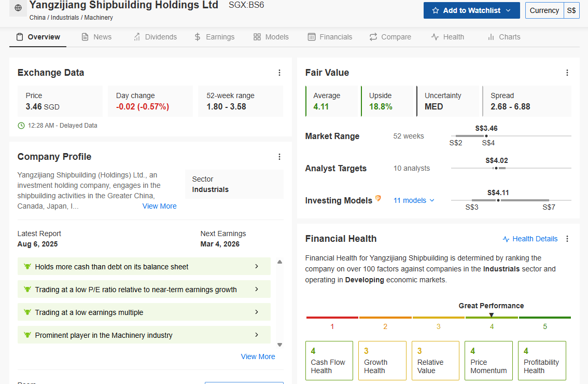Viewport: 588px width, 384px height.
Task: Click bull icon beside 'Prominent player'
Action: pyautogui.click(x=27, y=335)
